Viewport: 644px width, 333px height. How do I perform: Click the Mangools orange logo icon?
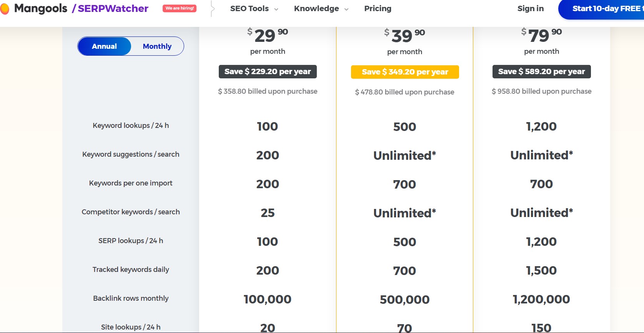pyautogui.click(x=4, y=9)
